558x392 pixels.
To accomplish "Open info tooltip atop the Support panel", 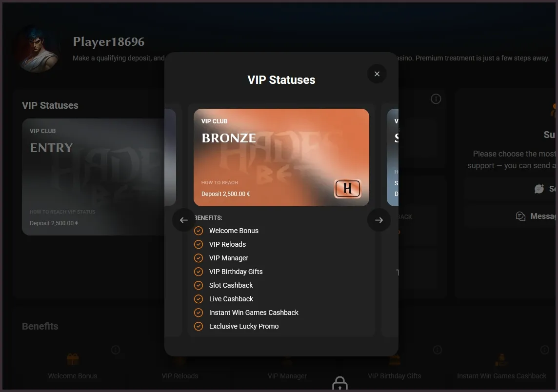I will pyautogui.click(x=436, y=98).
